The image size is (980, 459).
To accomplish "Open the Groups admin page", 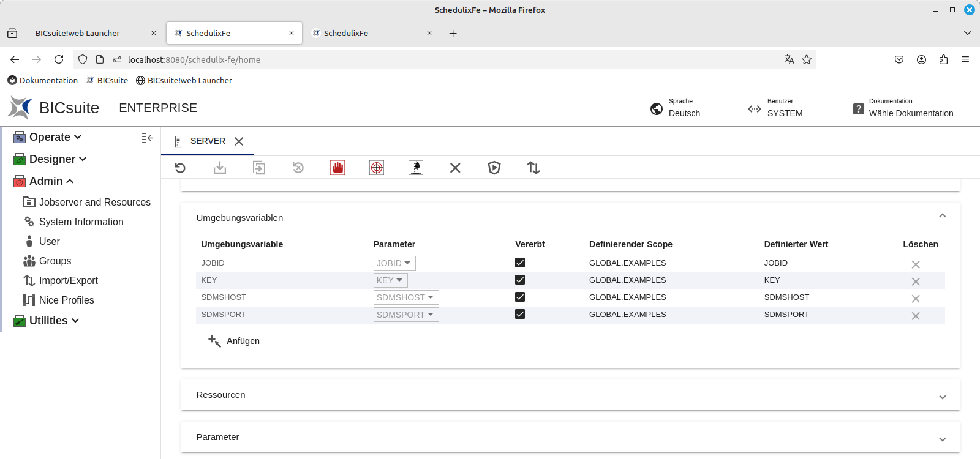I will click(x=47, y=261).
